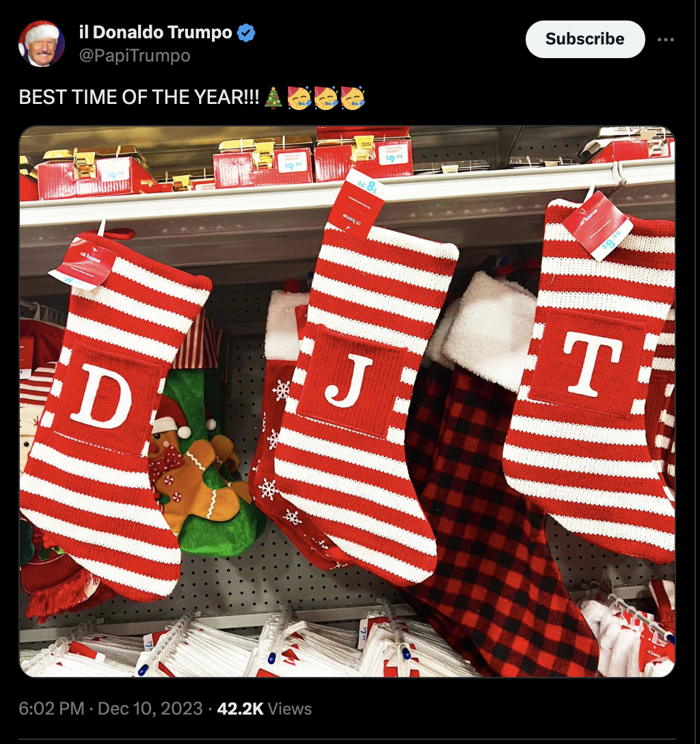Image resolution: width=700 pixels, height=744 pixels.
Task: Open the stockings photo in full view
Action: point(347,401)
